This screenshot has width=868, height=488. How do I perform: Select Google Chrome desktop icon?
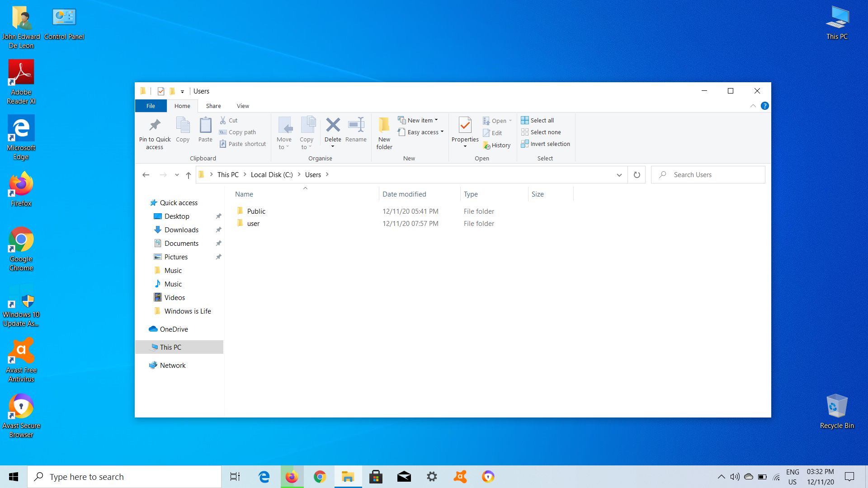(x=21, y=249)
